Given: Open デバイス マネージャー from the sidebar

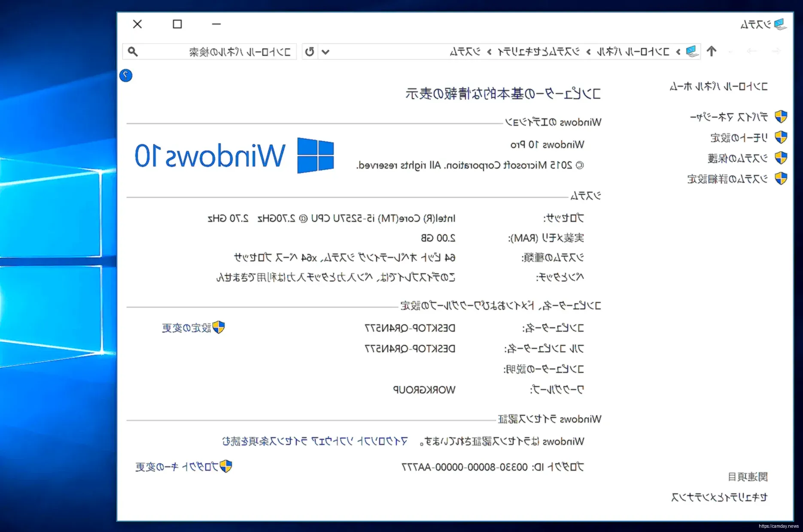Looking at the screenshot, I should [x=729, y=117].
